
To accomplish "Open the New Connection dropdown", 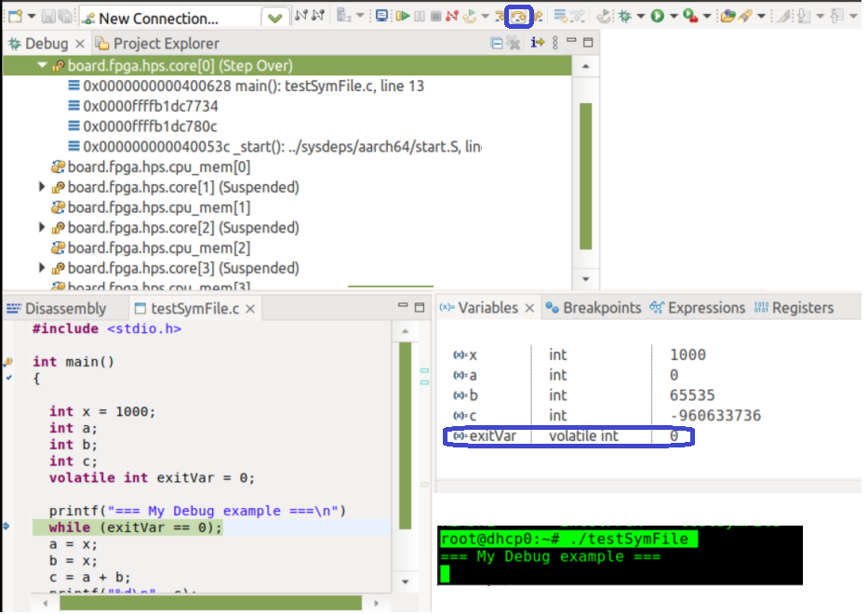I will pos(274,18).
